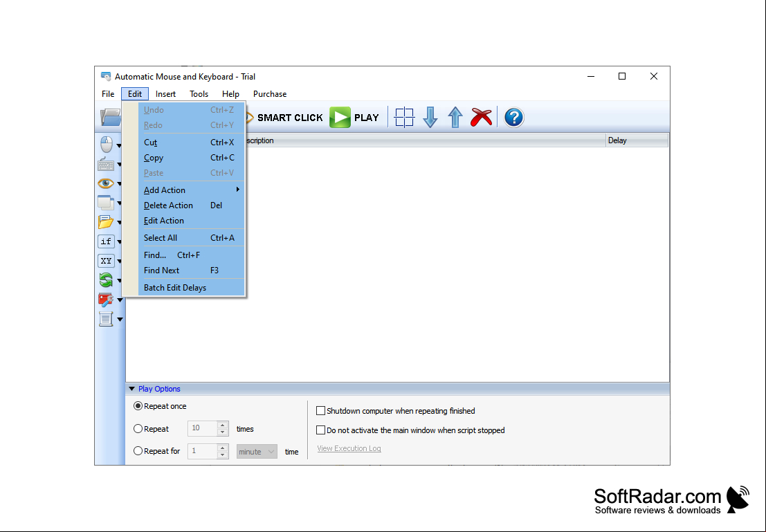766x532 pixels.
Task: Open the minute time unit combo box
Action: [x=257, y=451]
